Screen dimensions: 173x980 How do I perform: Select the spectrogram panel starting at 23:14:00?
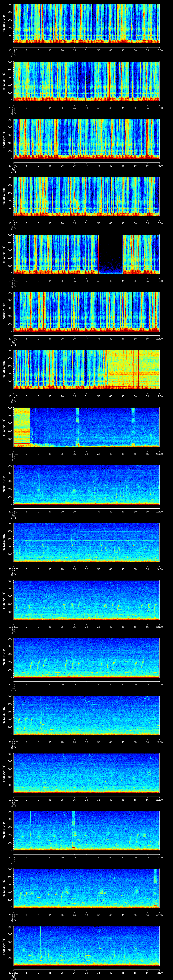[x=87, y=24]
